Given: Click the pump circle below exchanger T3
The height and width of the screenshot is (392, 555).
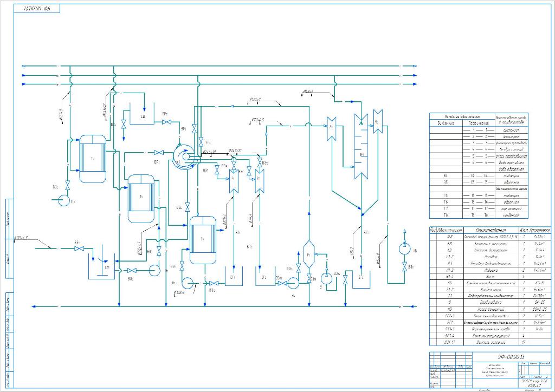Looking at the screenshot, I should (x=187, y=283).
